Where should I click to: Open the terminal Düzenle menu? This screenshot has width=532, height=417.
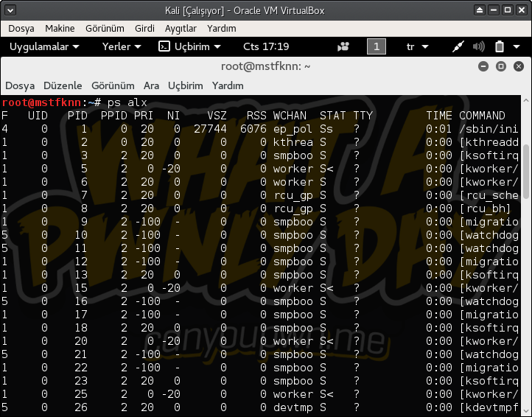click(x=63, y=85)
